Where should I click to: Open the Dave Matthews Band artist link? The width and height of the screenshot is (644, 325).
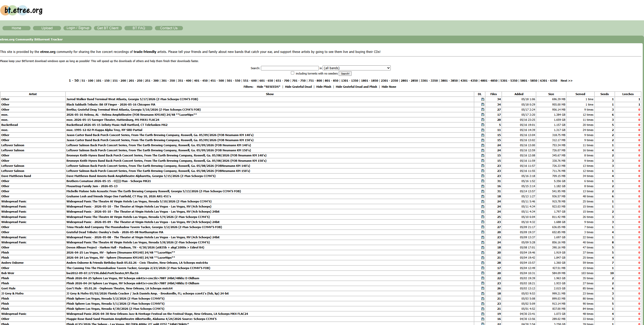click(x=16, y=176)
